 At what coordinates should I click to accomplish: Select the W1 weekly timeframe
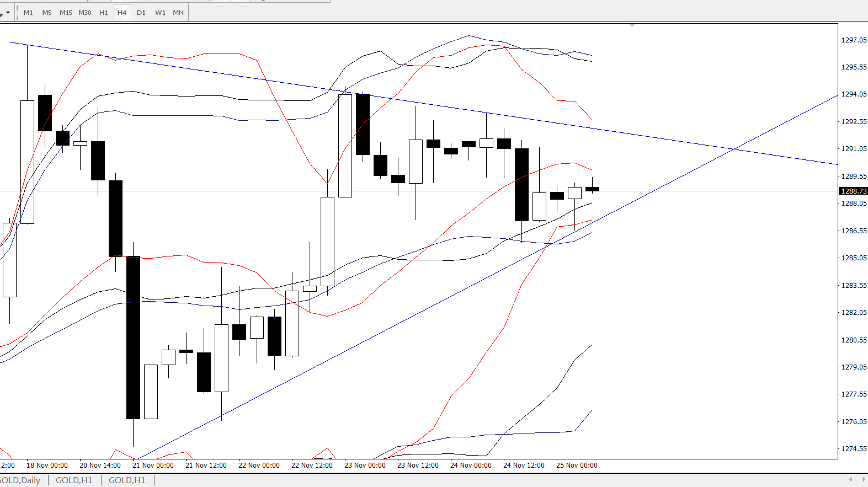pyautogui.click(x=160, y=12)
